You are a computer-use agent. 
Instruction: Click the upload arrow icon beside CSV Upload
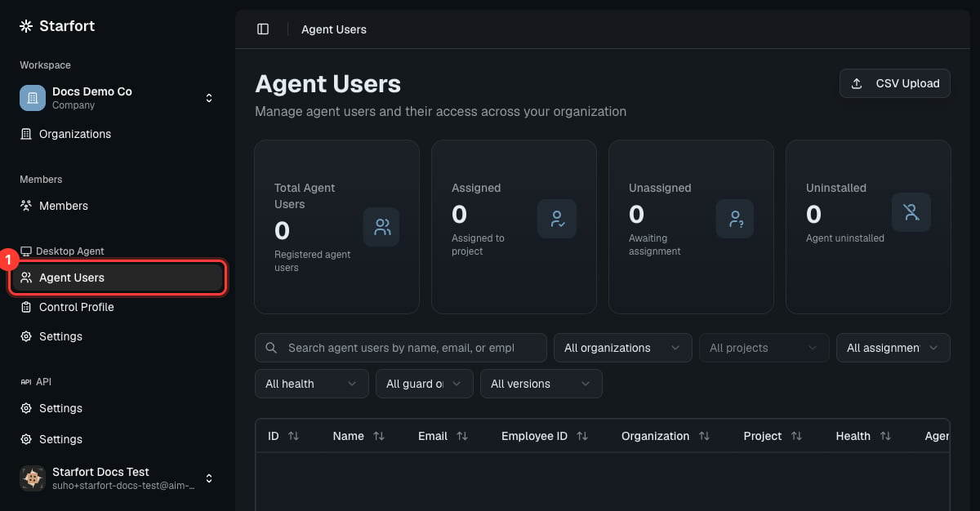(x=857, y=83)
